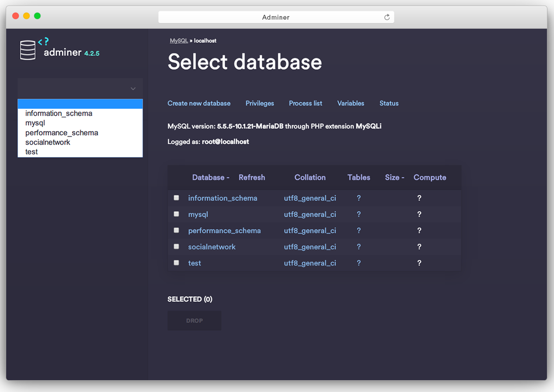
Task: Open the socialnetwork database link
Action: 212,247
